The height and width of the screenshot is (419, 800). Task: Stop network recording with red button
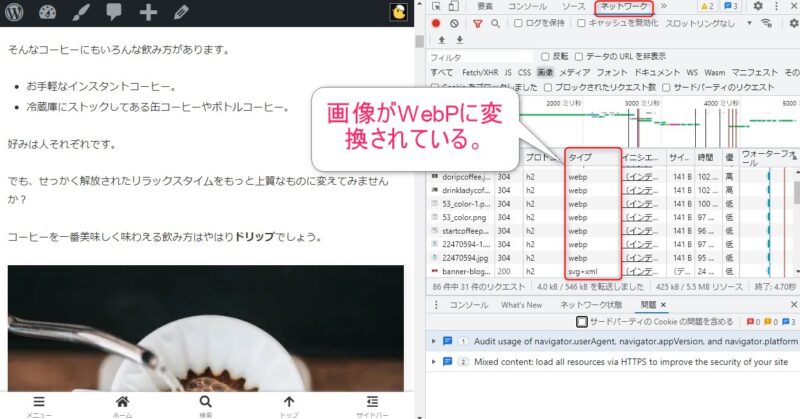point(436,23)
